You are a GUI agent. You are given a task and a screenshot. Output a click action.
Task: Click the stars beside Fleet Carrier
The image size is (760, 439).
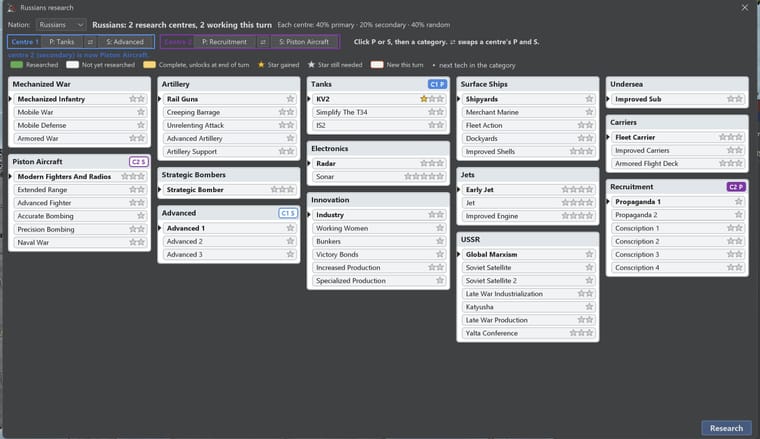(x=731, y=138)
